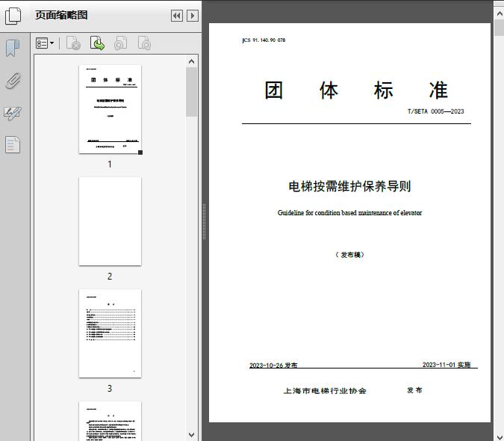Click standard number T/SETA 0005—2023
The image size is (504, 441).
435,111
